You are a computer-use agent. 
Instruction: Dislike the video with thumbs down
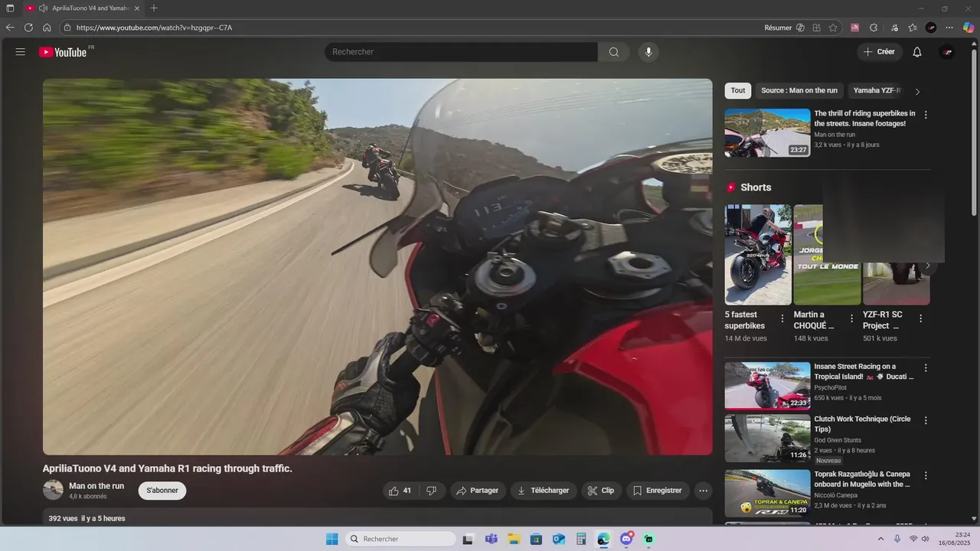pos(431,491)
